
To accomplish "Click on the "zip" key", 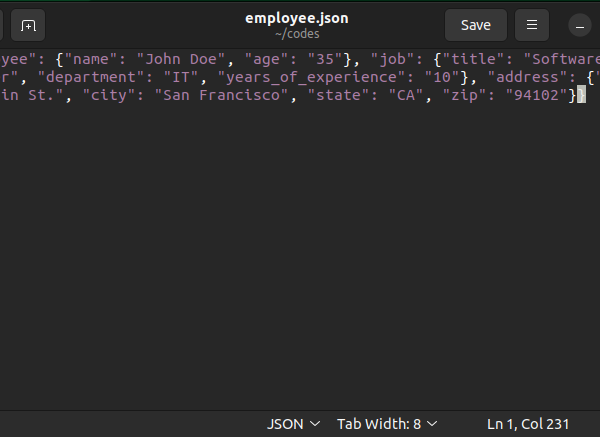I will pyautogui.click(x=464, y=95).
